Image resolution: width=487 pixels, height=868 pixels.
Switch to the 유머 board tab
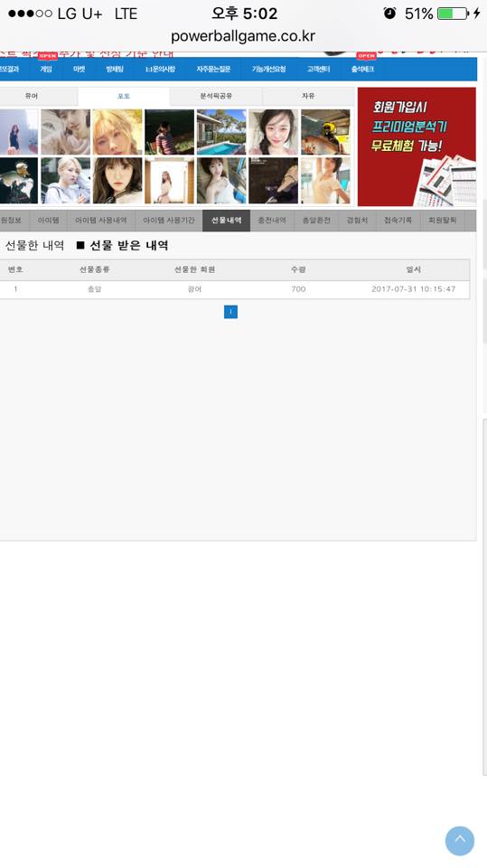pos(32,97)
